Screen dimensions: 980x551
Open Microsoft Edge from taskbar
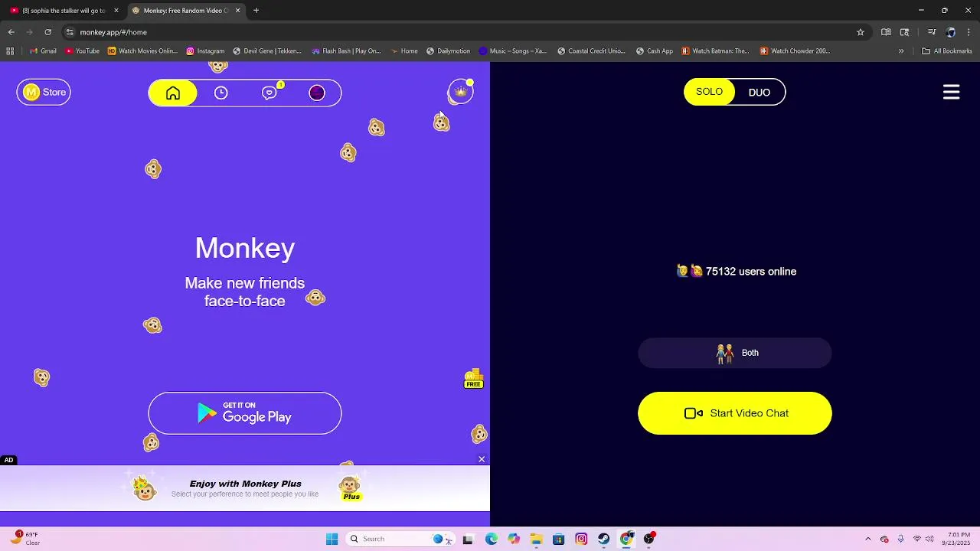pos(491,539)
